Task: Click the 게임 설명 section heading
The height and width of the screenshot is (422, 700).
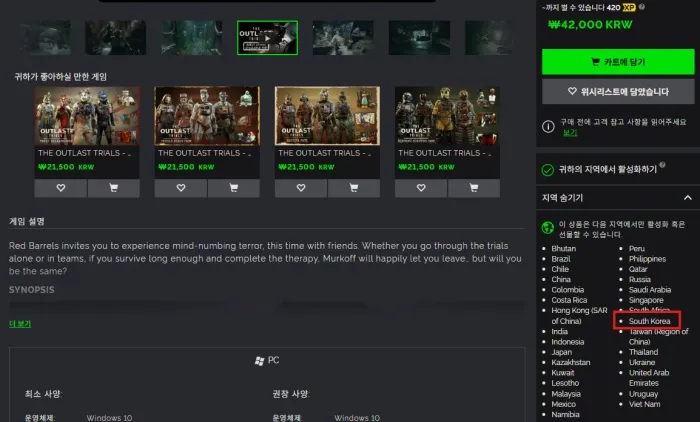Action: tap(27, 221)
